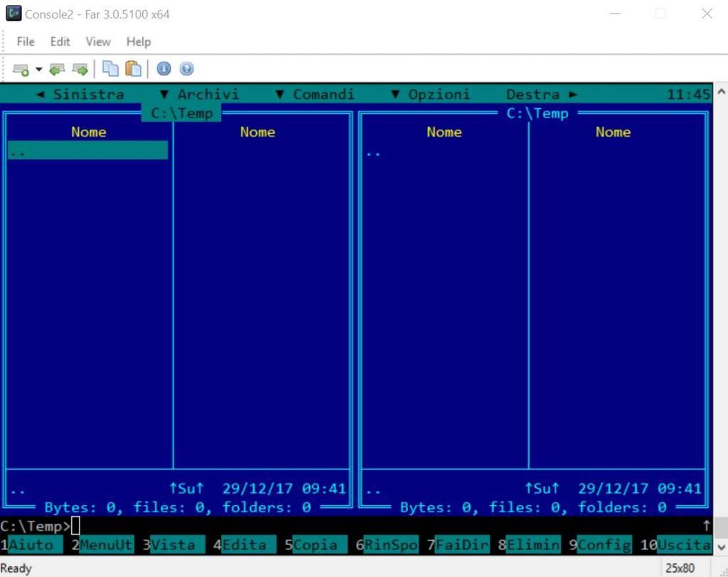The image size is (728, 577).
Task: Click the scrollbar up arrow
Action: (x=720, y=92)
